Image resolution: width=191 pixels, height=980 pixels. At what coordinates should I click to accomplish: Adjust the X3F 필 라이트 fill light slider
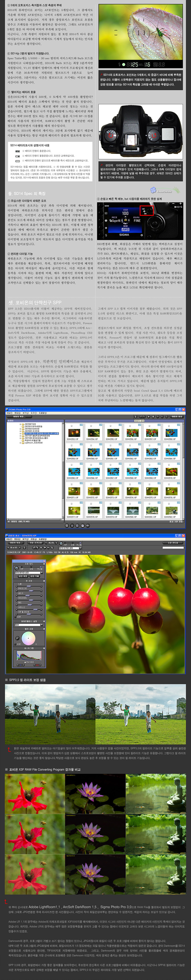[x=29, y=614]
